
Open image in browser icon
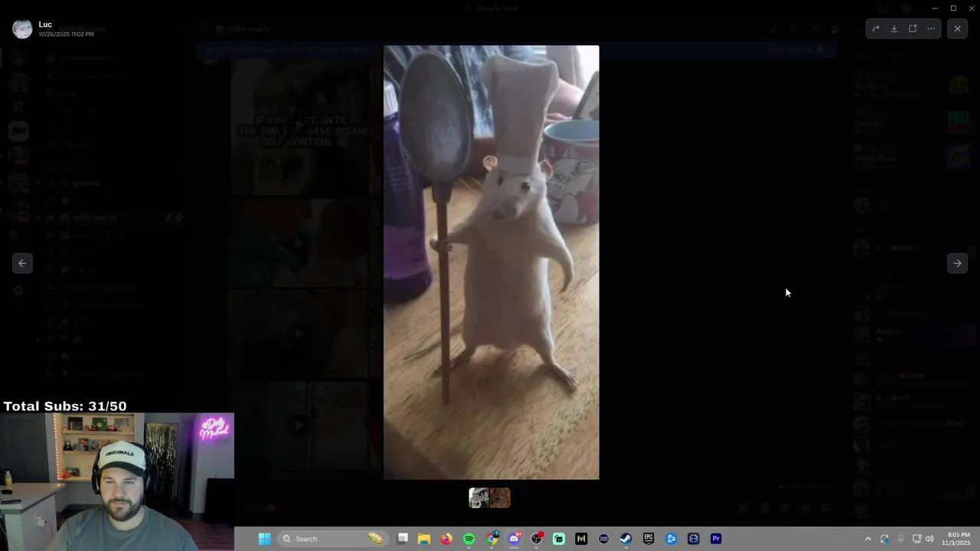tap(913, 28)
